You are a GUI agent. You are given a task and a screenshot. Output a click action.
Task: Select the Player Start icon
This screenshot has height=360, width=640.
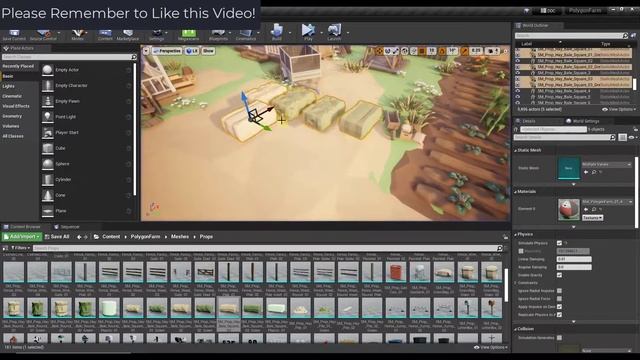[48, 132]
